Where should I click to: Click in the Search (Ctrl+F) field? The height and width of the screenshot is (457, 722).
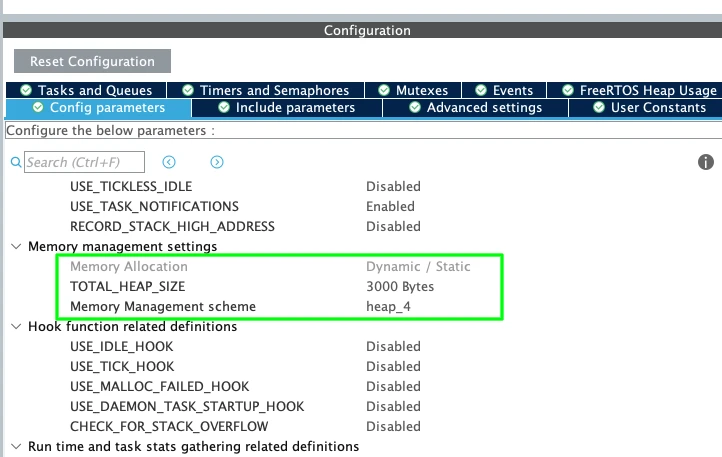click(x=85, y=162)
